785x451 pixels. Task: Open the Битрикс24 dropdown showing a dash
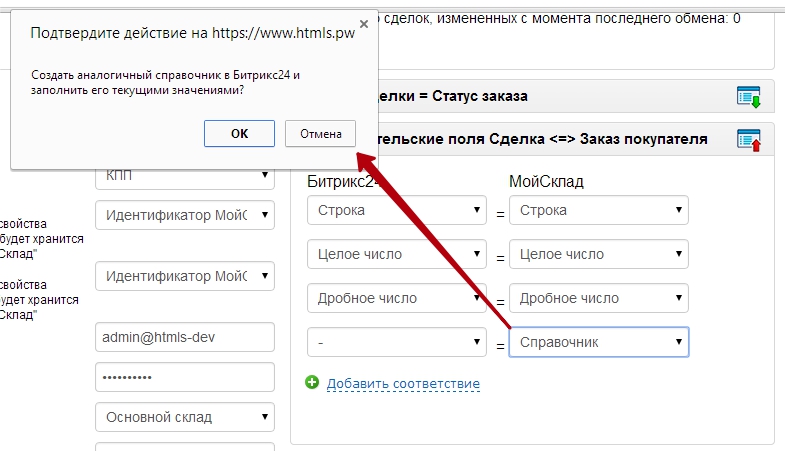[397, 342]
